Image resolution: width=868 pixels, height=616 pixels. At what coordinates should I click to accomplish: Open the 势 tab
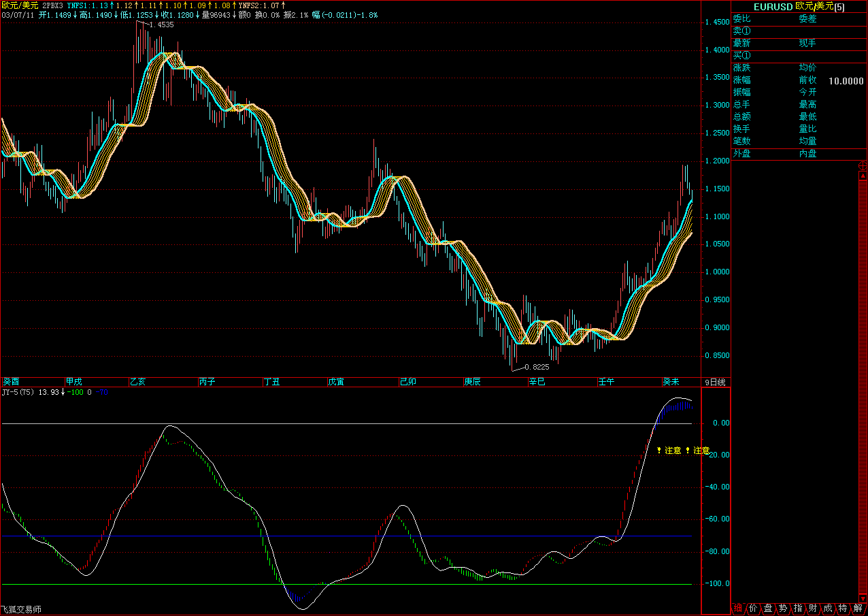click(x=784, y=608)
